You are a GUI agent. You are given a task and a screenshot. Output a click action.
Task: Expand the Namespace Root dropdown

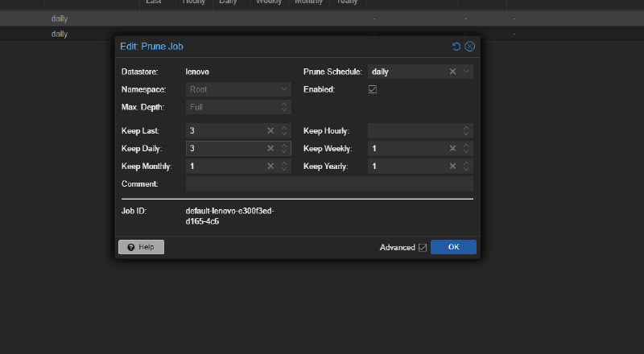284,89
